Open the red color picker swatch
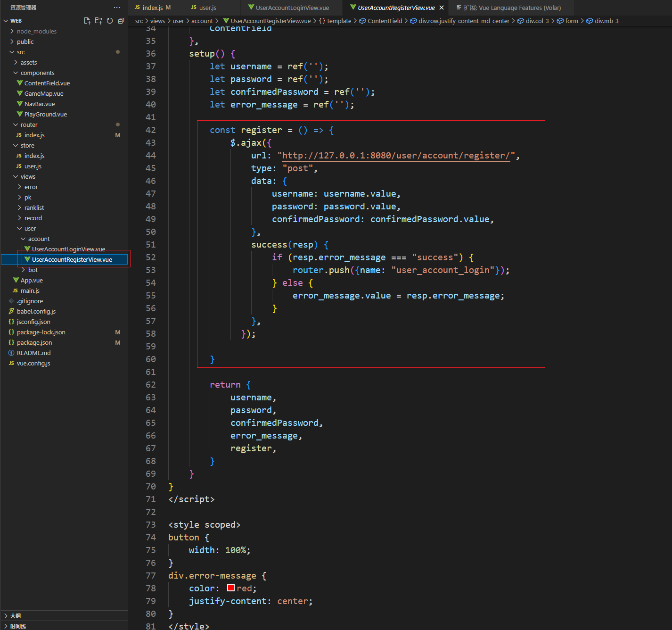 click(231, 588)
